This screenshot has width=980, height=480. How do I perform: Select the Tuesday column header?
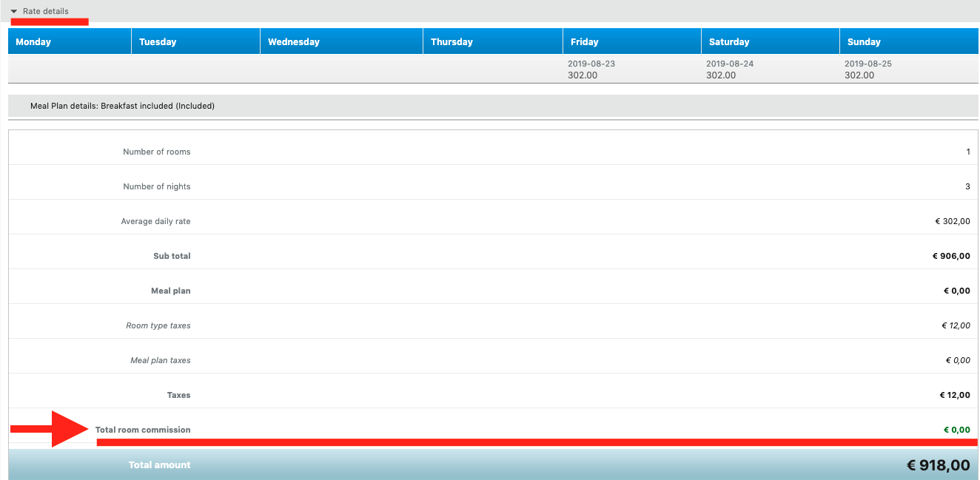point(195,41)
